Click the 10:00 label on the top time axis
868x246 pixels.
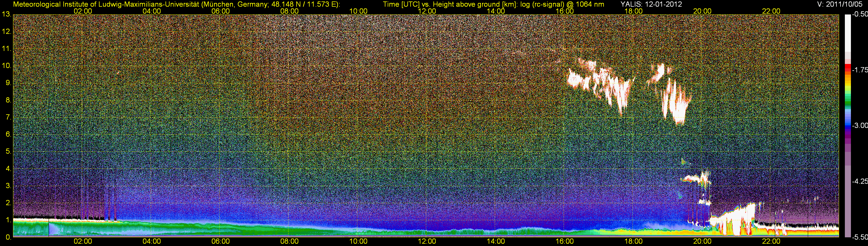tap(358, 11)
